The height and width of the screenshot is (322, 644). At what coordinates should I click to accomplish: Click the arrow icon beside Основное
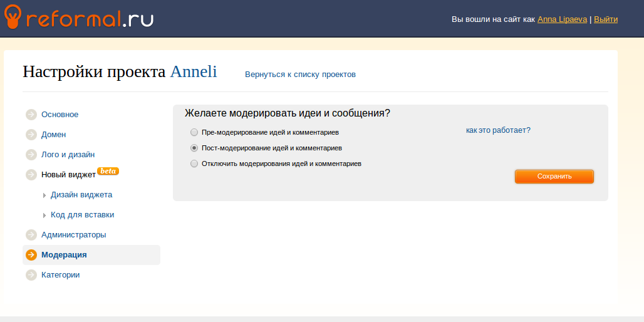click(31, 115)
